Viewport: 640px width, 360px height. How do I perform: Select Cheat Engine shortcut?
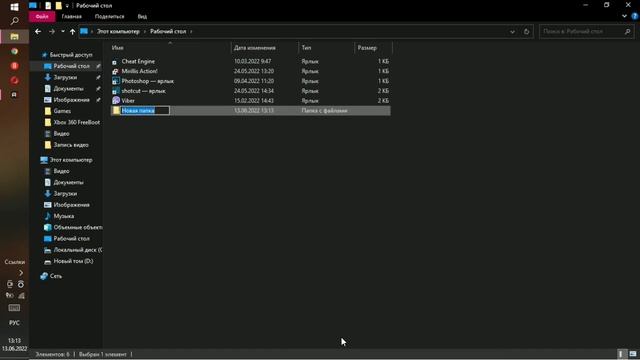(x=138, y=61)
